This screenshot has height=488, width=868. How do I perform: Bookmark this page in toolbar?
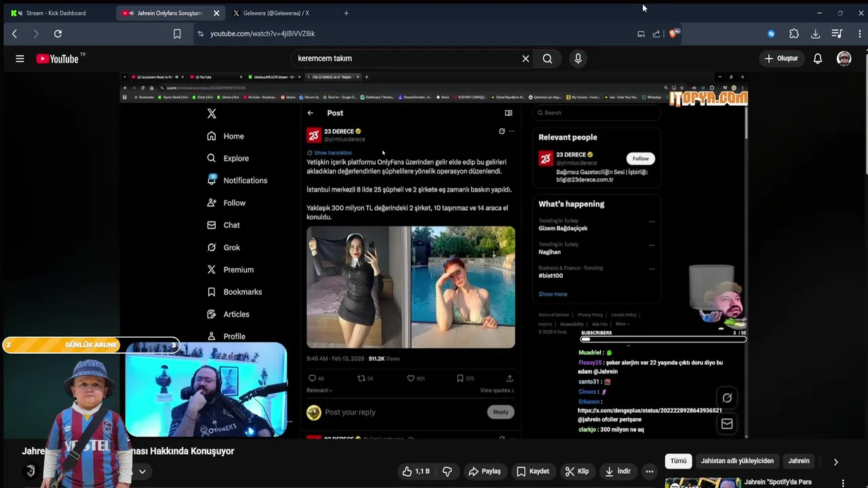coord(177,34)
